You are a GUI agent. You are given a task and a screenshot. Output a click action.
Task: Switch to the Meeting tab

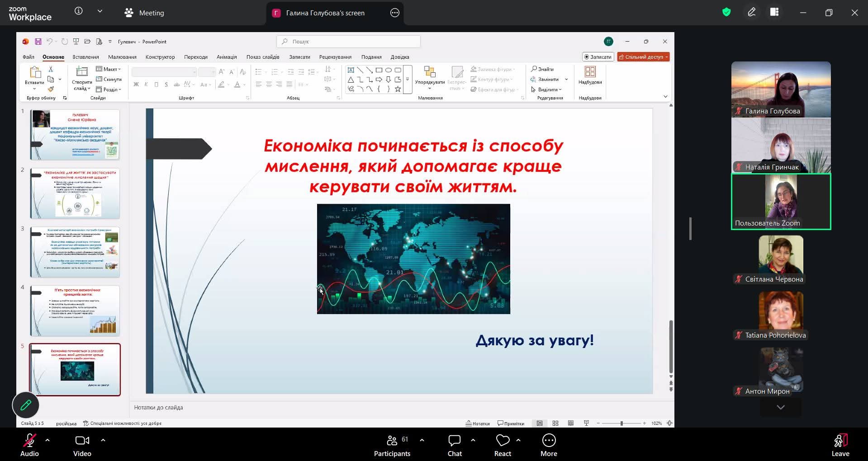point(145,13)
